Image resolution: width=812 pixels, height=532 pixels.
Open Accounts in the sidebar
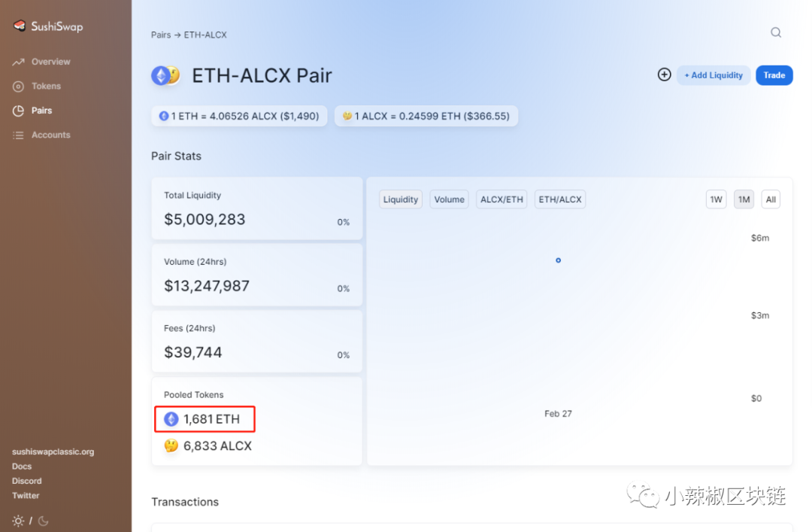pos(51,135)
